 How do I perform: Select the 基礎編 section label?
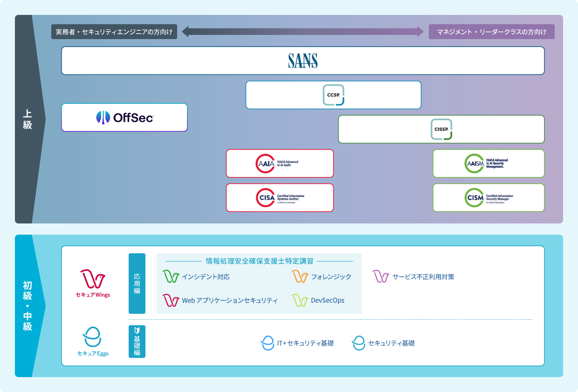pos(137,341)
